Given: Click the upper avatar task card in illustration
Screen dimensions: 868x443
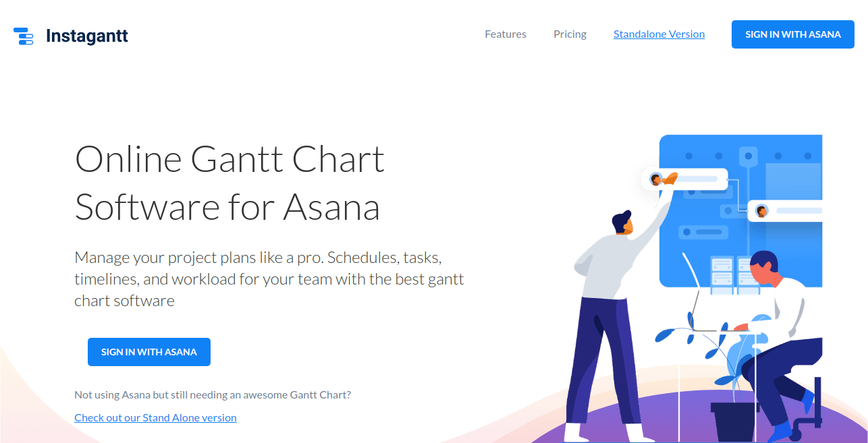Looking at the screenshot, I should (x=684, y=179).
